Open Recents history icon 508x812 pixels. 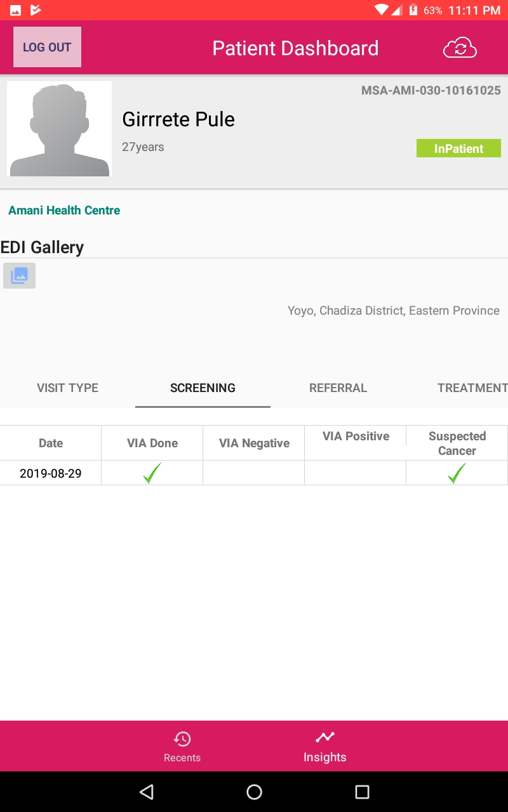pyautogui.click(x=182, y=739)
